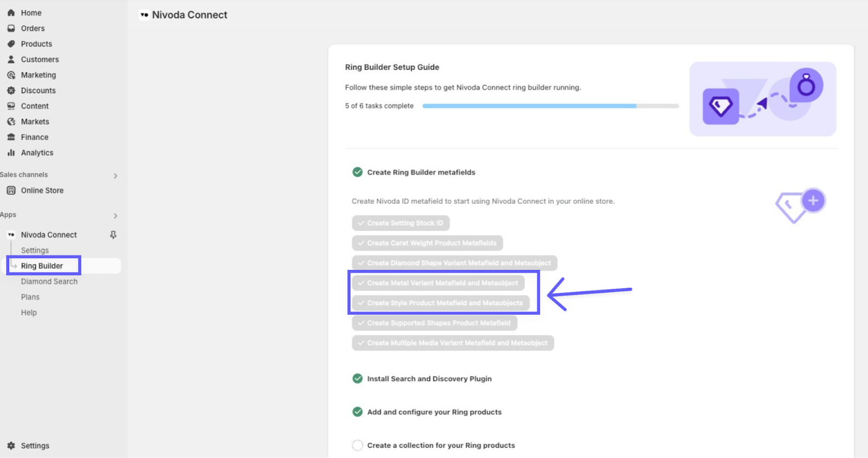
Task: Click the Orders inbox icon
Action: pos(11,28)
